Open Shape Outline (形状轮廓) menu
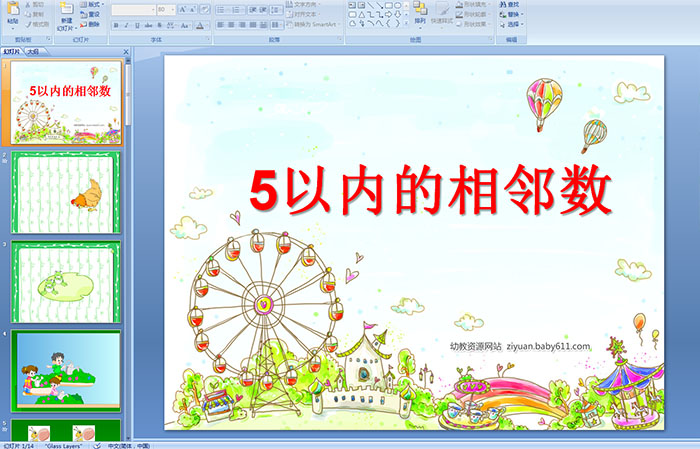The height and width of the screenshot is (449, 700). click(473, 14)
